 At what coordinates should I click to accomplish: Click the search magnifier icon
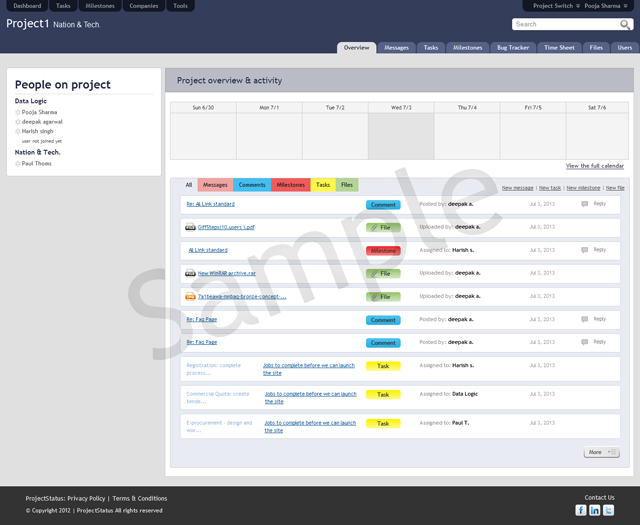[625, 24]
